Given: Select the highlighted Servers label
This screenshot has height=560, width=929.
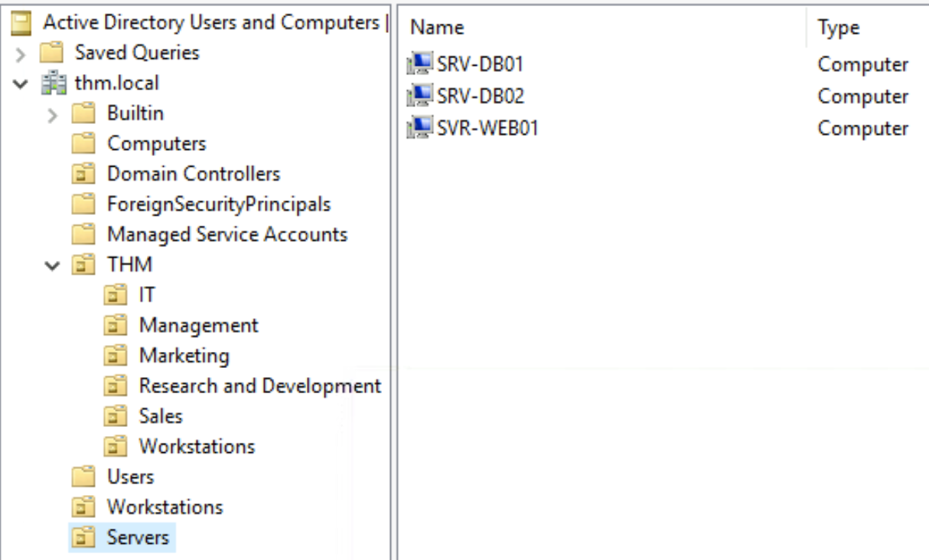Looking at the screenshot, I should [138, 537].
